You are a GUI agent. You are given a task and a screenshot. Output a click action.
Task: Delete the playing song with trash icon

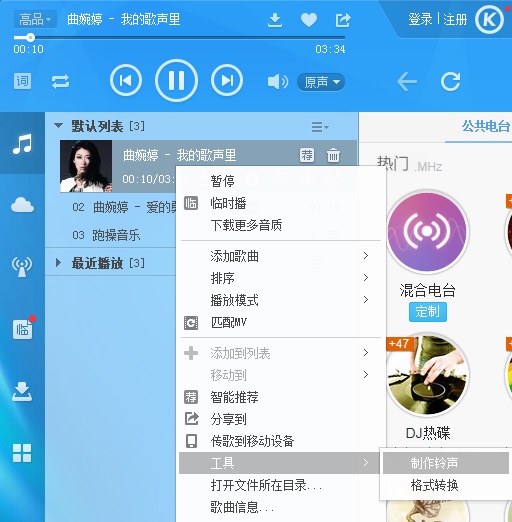(333, 155)
